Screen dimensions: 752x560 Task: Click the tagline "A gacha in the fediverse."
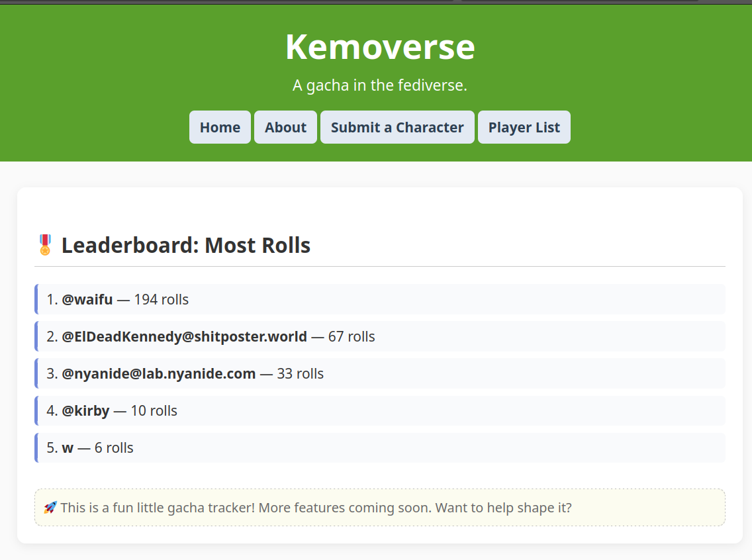380,85
